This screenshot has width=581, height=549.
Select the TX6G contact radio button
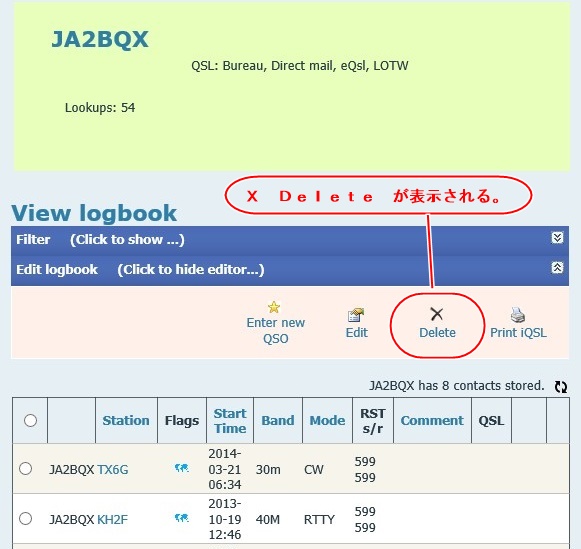point(26,469)
